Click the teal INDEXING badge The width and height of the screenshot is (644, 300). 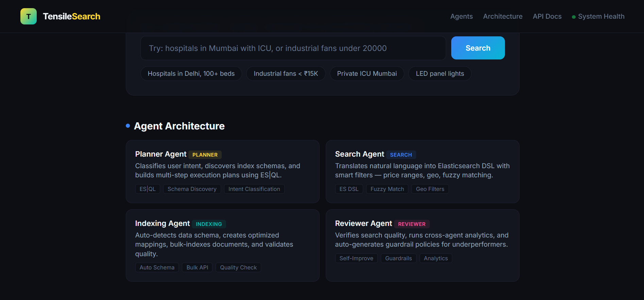[209, 224]
